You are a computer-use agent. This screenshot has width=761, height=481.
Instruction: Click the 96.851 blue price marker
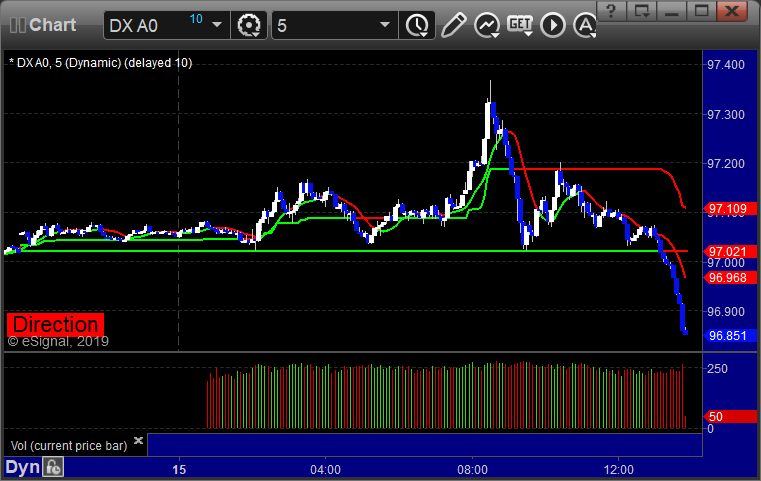pyautogui.click(x=730, y=336)
